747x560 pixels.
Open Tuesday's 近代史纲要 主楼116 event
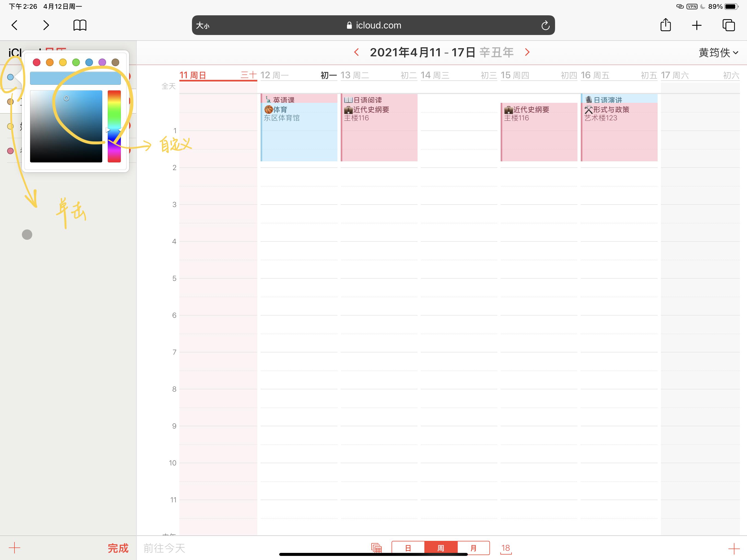tap(379, 132)
